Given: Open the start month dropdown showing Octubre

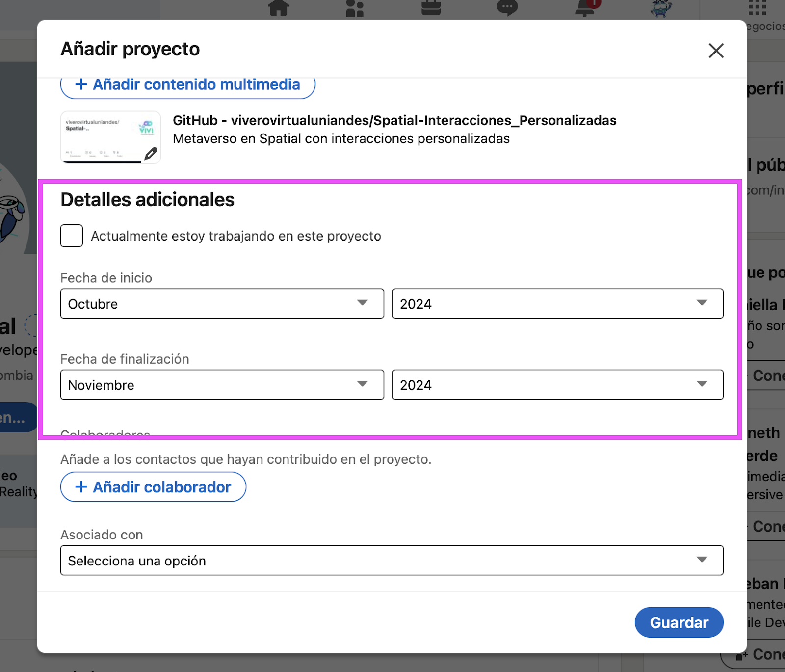Looking at the screenshot, I should (x=222, y=303).
